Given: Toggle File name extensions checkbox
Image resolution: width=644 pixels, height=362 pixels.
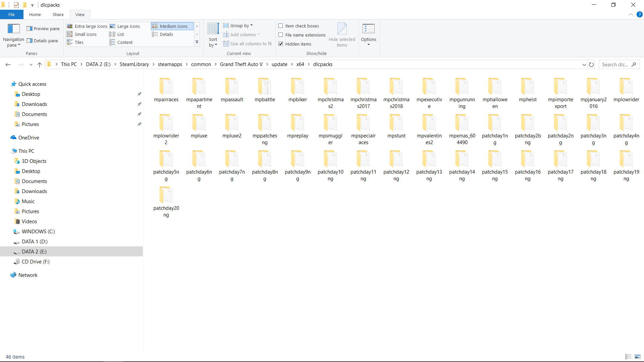Looking at the screenshot, I should [x=281, y=35].
